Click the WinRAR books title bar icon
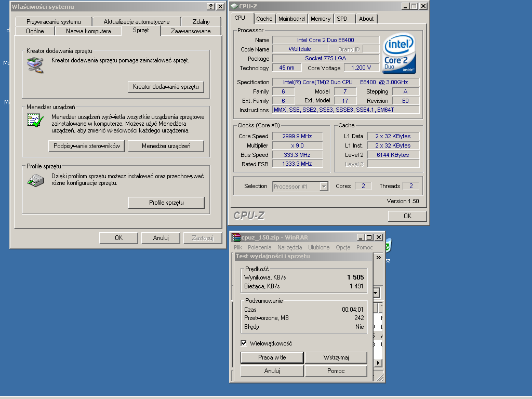Screen dimensions: 532x399 tap(236, 237)
